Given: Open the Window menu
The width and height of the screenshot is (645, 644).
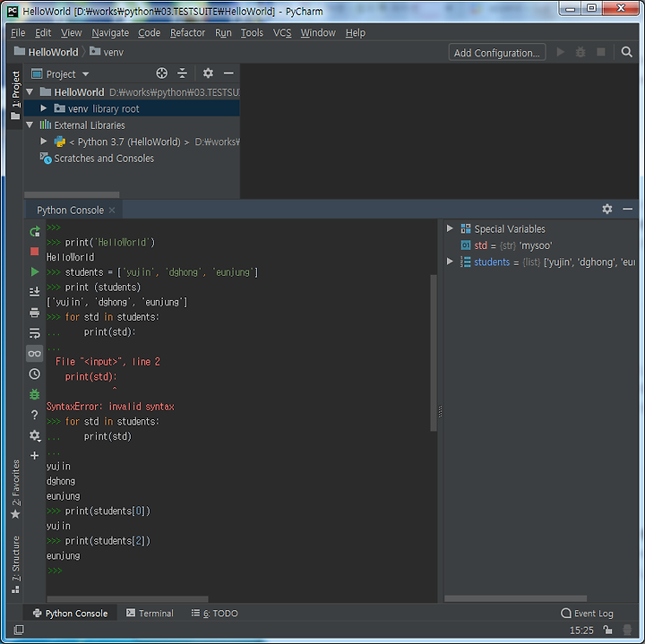Looking at the screenshot, I should pyautogui.click(x=318, y=32).
